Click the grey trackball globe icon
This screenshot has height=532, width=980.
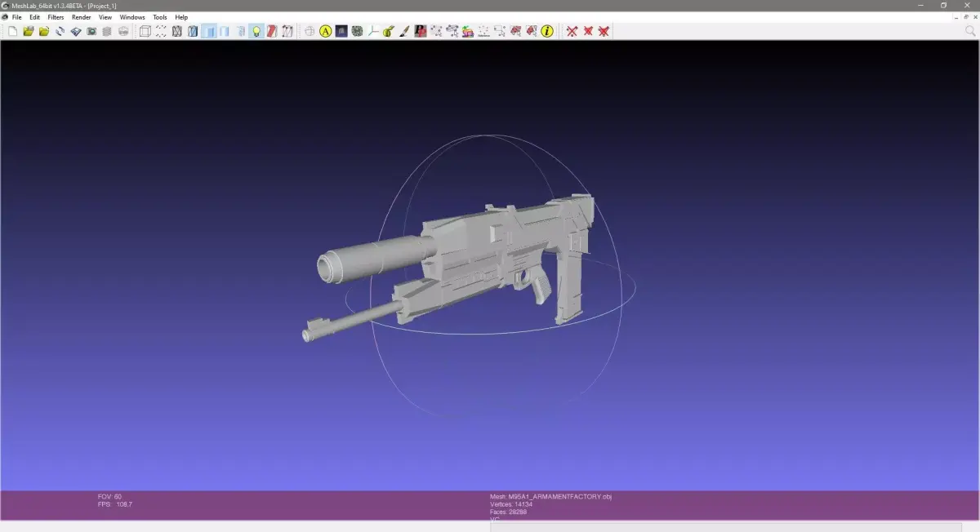pyautogui.click(x=310, y=31)
